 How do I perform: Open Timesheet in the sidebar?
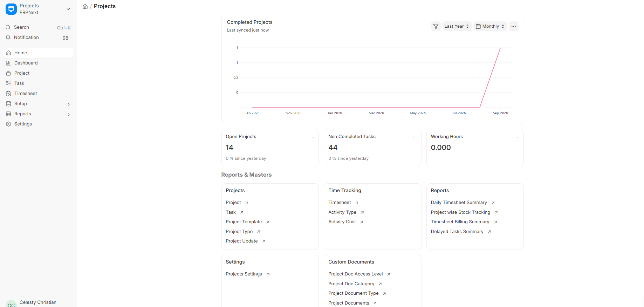click(38, 94)
